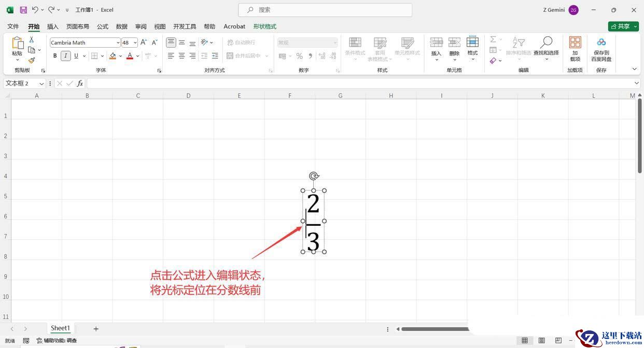The image size is (644, 348).
Task: Click the macro record status bar icon
Action: click(26, 341)
